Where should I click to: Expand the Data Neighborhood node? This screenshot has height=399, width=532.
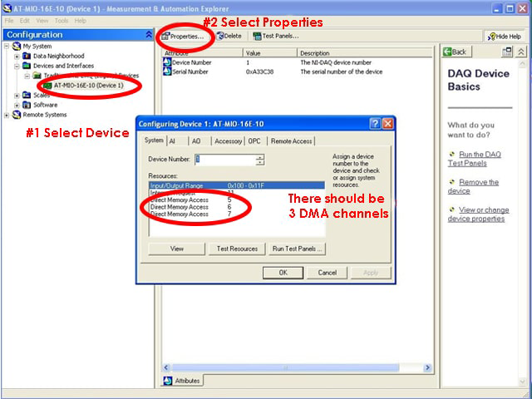[x=17, y=56]
